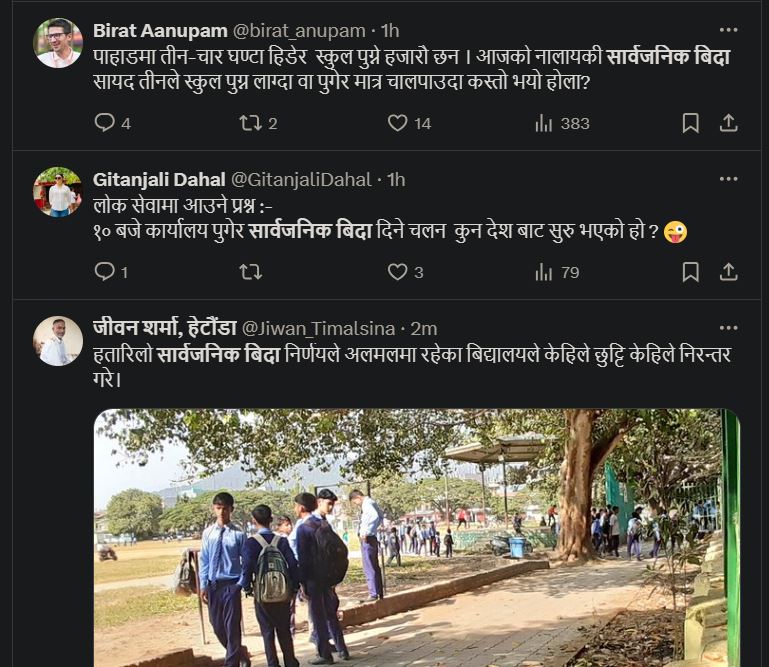Open the @GitanjaliDahal handle link
Screen dimensions: 769x667
tap(301, 180)
